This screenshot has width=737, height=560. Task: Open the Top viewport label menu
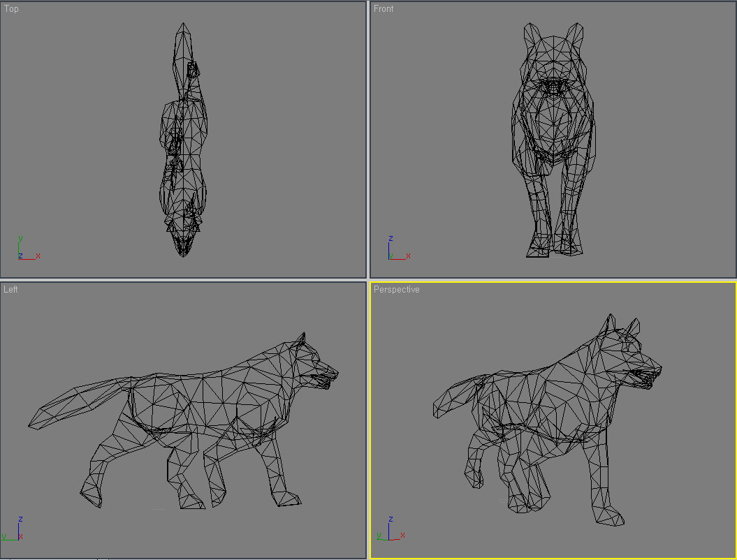point(12,9)
